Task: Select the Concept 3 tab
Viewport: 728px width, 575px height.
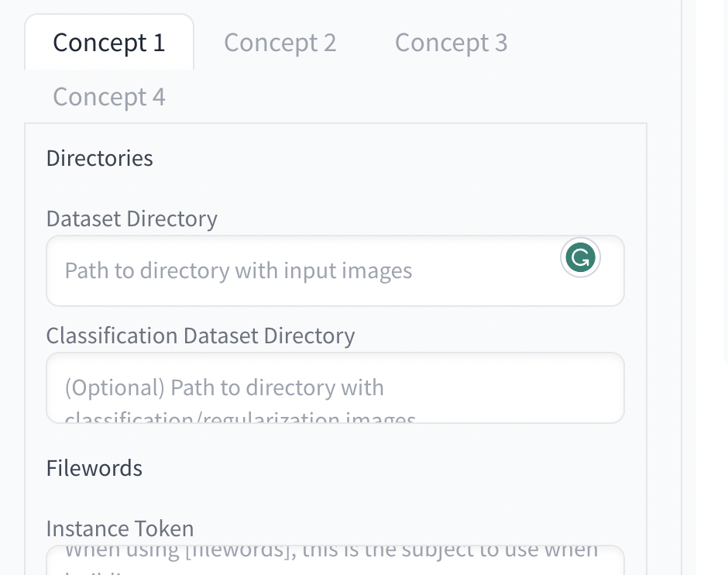Action: [x=451, y=43]
